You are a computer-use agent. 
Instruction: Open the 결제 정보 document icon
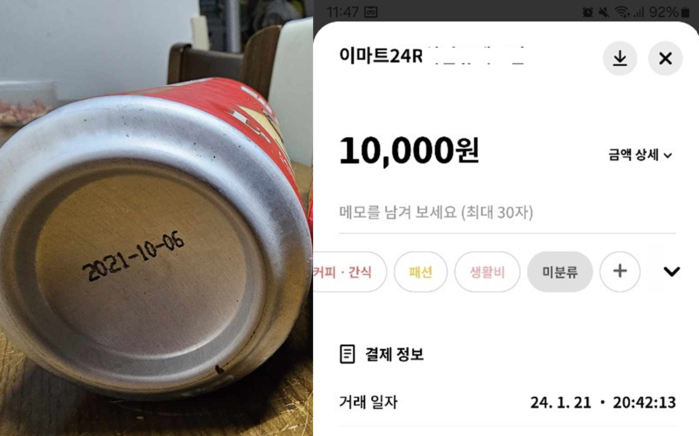347,354
